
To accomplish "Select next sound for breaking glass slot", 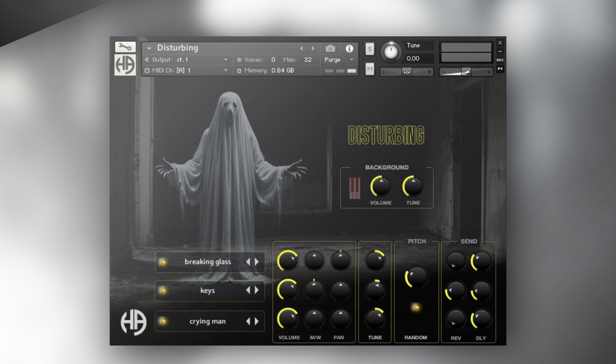I will [257, 262].
